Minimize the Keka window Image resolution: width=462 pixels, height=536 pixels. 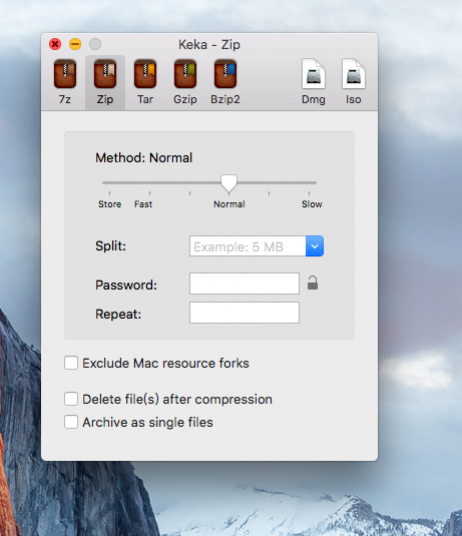pos(75,44)
